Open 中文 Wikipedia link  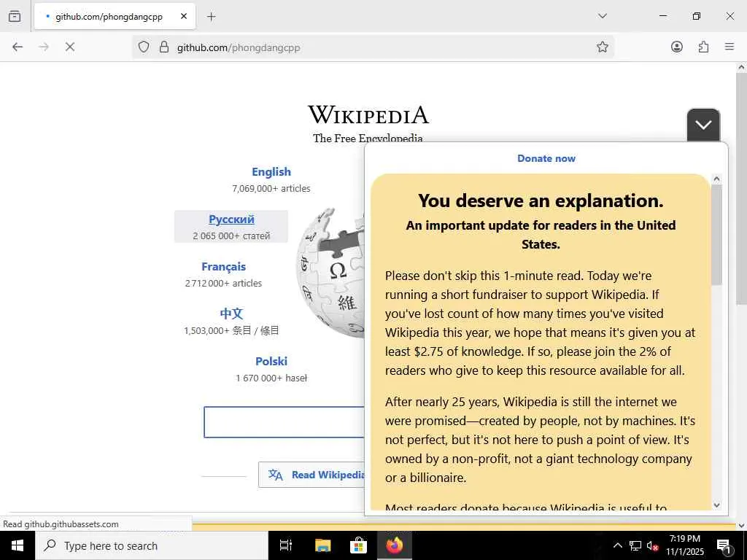click(231, 314)
